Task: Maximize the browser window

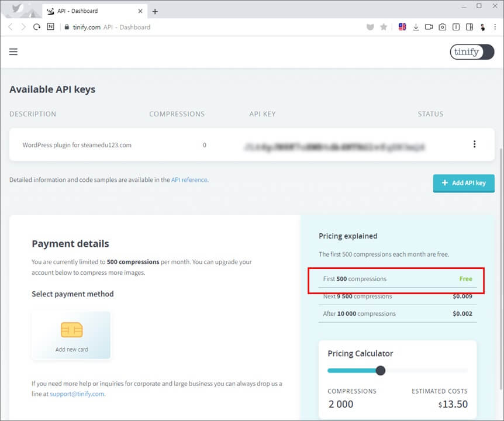Action: (479, 6)
